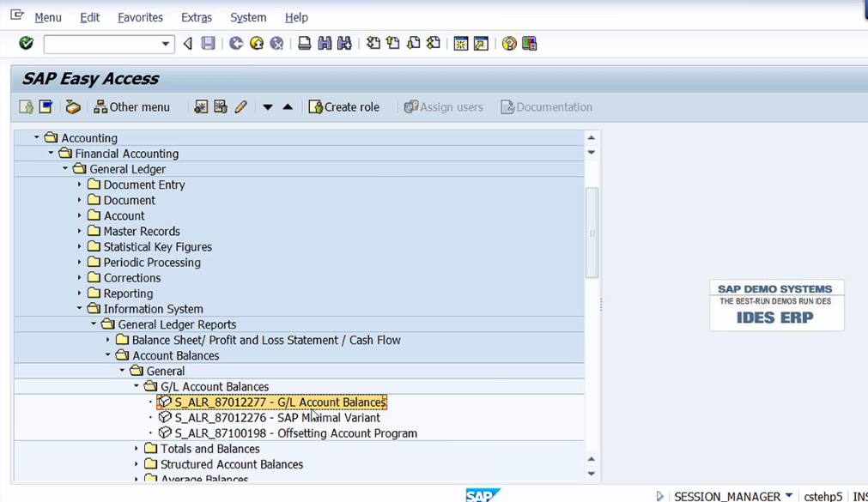The height and width of the screenshot is (502, 868).
Task: Click the vertical scrollbar thumb of the tree
Action: point(592,233)
